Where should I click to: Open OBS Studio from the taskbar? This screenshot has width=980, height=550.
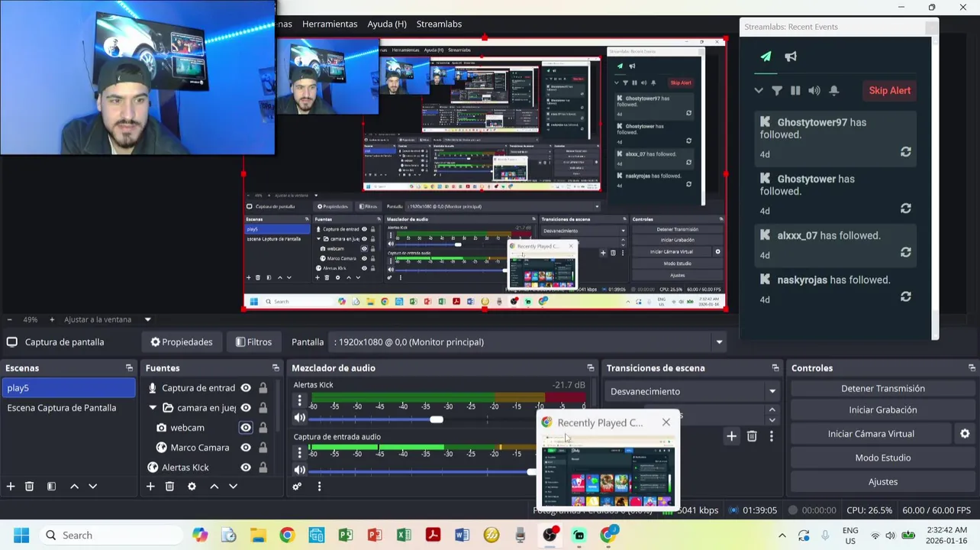550,535
